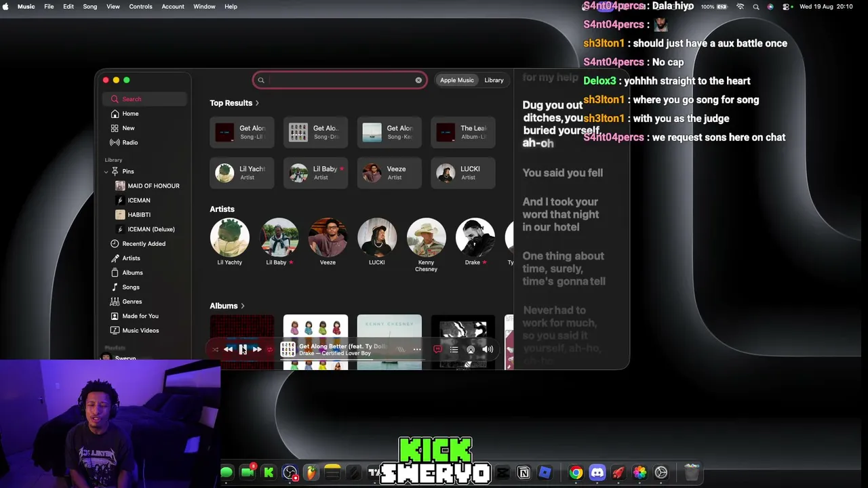Screen dimensions: 868x488
Task: Switch search scope to Apple Music
Action: [x=457, y=80]
